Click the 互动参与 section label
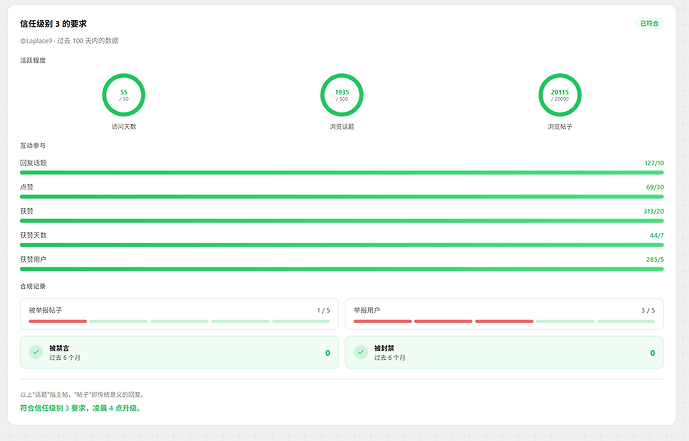The width and height of the screenshot is (689, 441). point(33,145)
